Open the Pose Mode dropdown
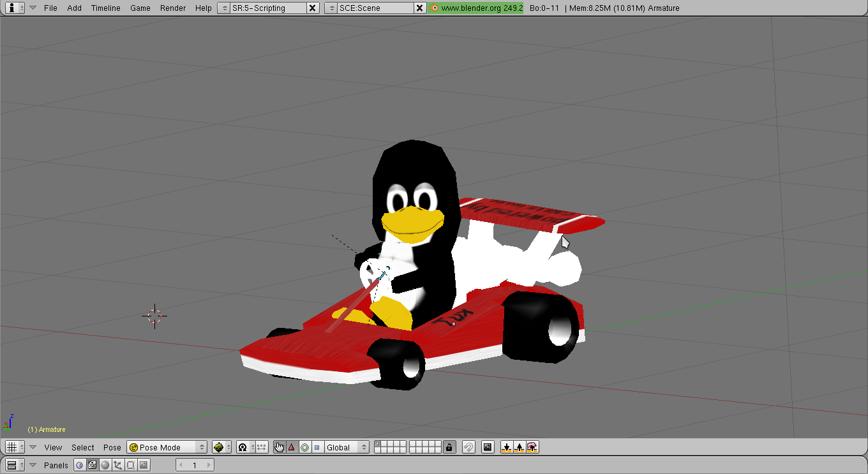This screenshot has width=868, height=474. [167, 447]
